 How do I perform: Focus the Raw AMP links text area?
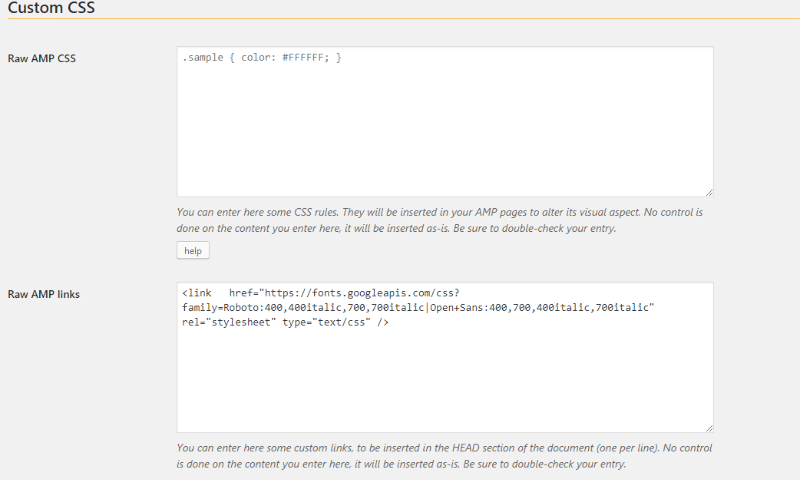tap(445, 357)
